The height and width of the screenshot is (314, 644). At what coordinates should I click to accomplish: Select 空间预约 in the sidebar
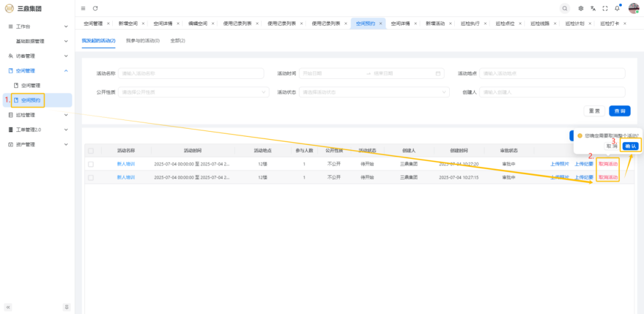tap(31, 100)
